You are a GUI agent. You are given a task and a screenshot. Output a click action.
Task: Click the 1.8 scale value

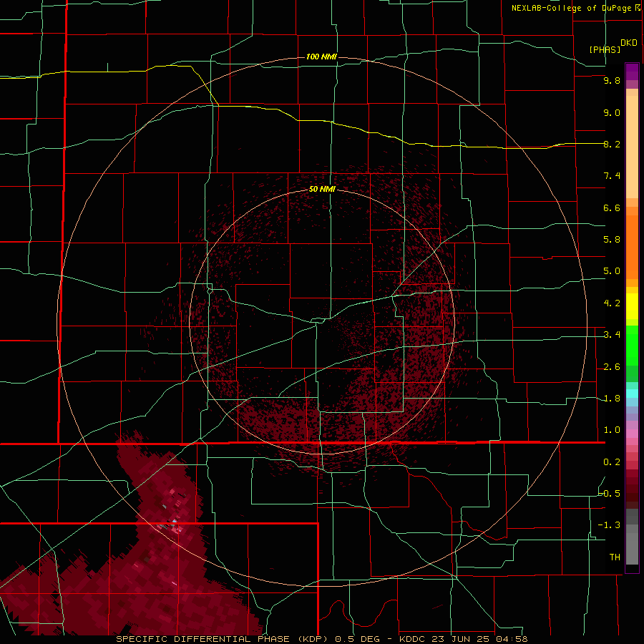(612, 399)
